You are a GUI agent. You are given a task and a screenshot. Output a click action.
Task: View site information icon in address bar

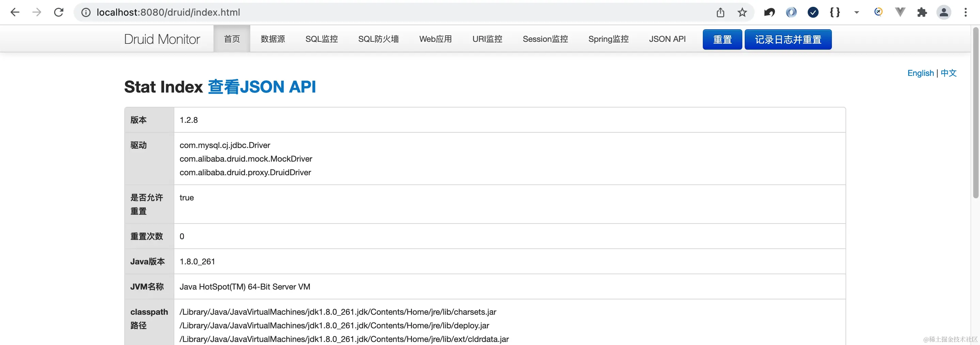86,13
